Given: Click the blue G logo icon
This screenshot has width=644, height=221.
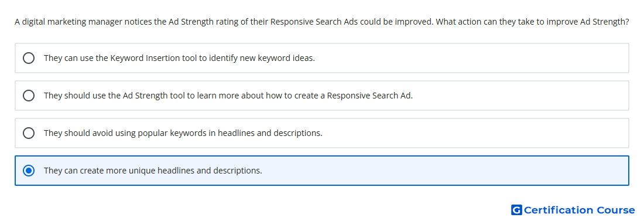Looking at the screenshot, I should click(516, 210).
